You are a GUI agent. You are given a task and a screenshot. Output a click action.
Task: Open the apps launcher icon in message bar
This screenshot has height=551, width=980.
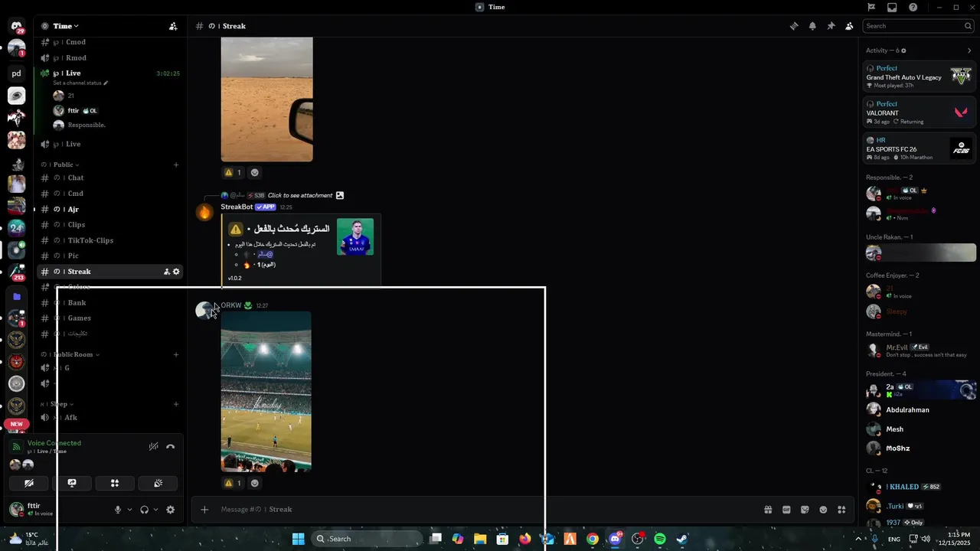pos(841,510)
